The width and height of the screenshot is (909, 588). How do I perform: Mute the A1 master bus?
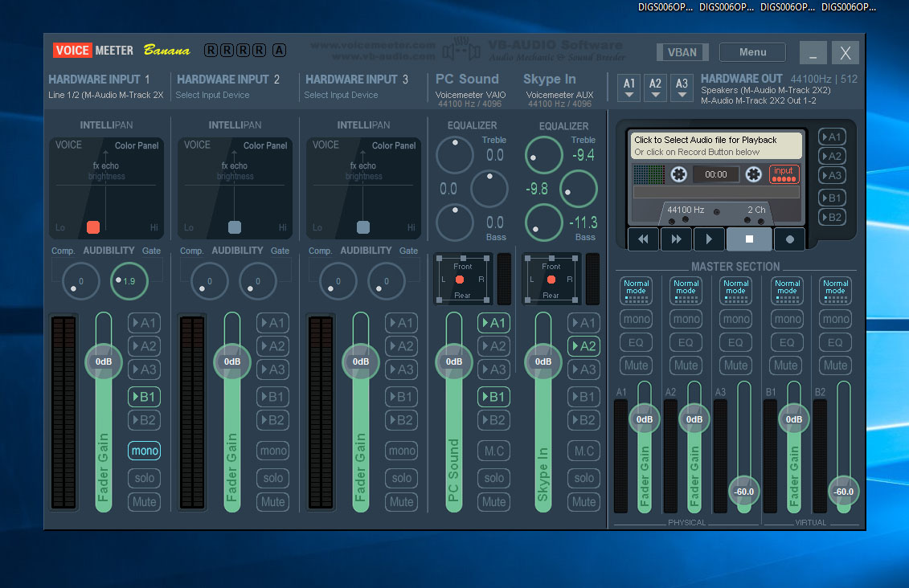coord(636,365)
